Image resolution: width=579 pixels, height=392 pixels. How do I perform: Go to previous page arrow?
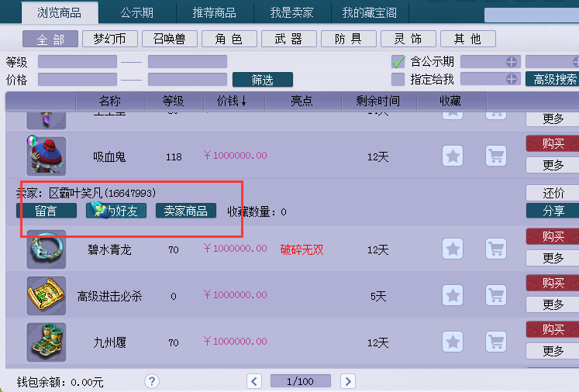[x=254, y=381]
